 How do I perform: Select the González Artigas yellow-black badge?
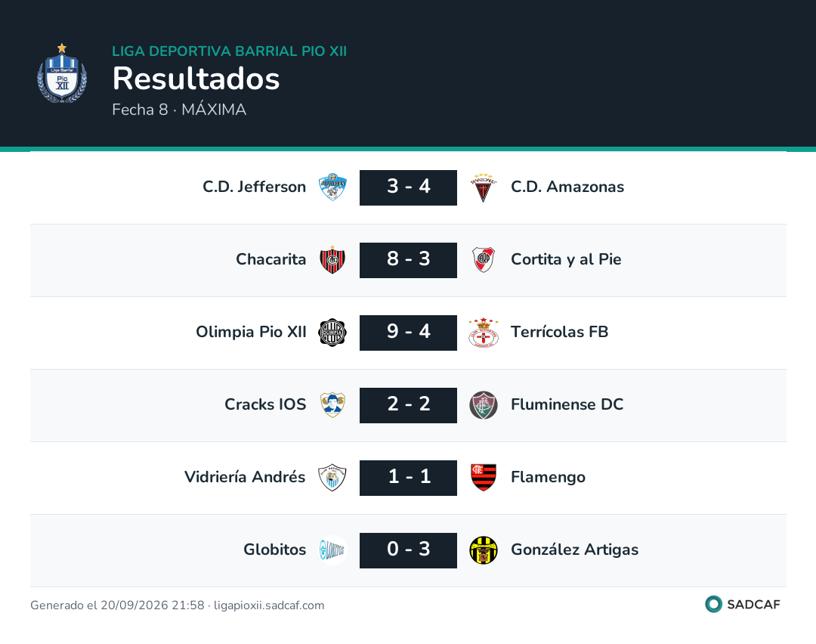coord(484,550)
